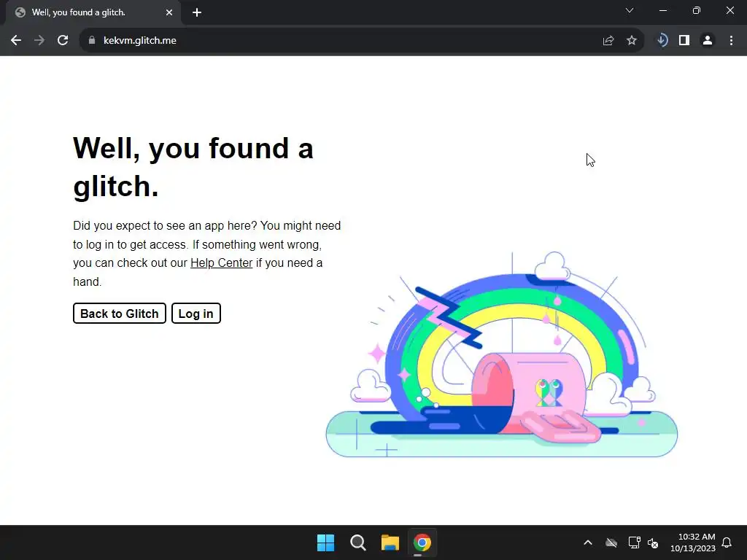The height and width of the screenshot is (560, 747).
Task: Reload the page with the refresh icon
Action: [x=63, y=41]
